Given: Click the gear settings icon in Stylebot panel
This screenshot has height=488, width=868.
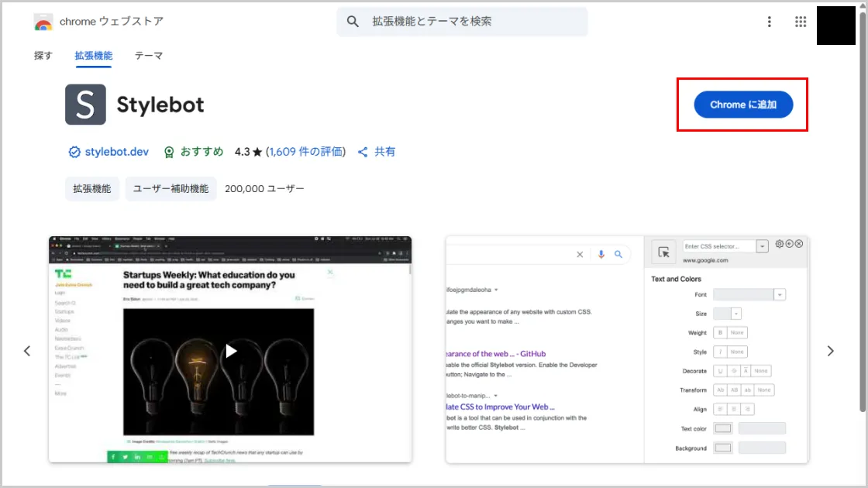Looking at the screenshot, I should pos(780,244).
